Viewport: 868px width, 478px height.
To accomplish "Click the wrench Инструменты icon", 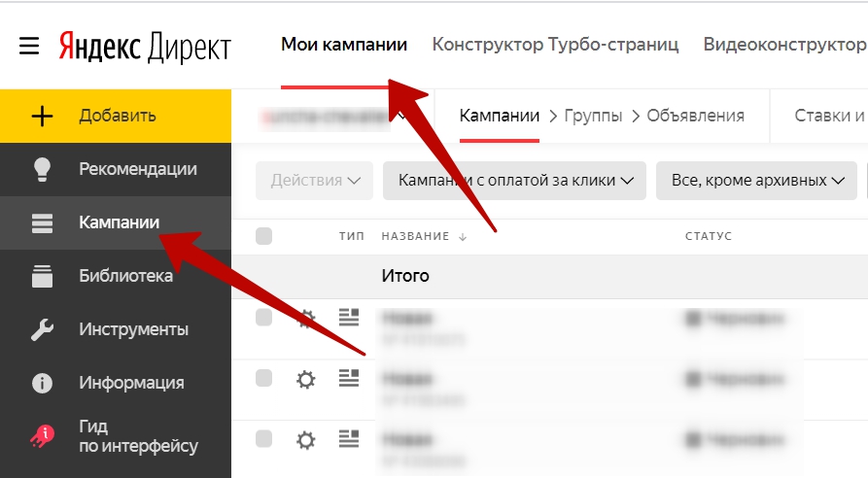I will point(42,329).
